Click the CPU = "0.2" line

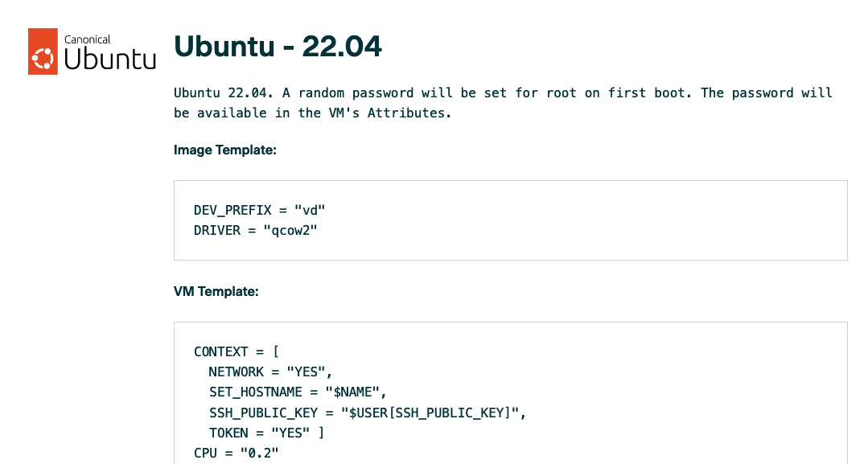(237, 453)
